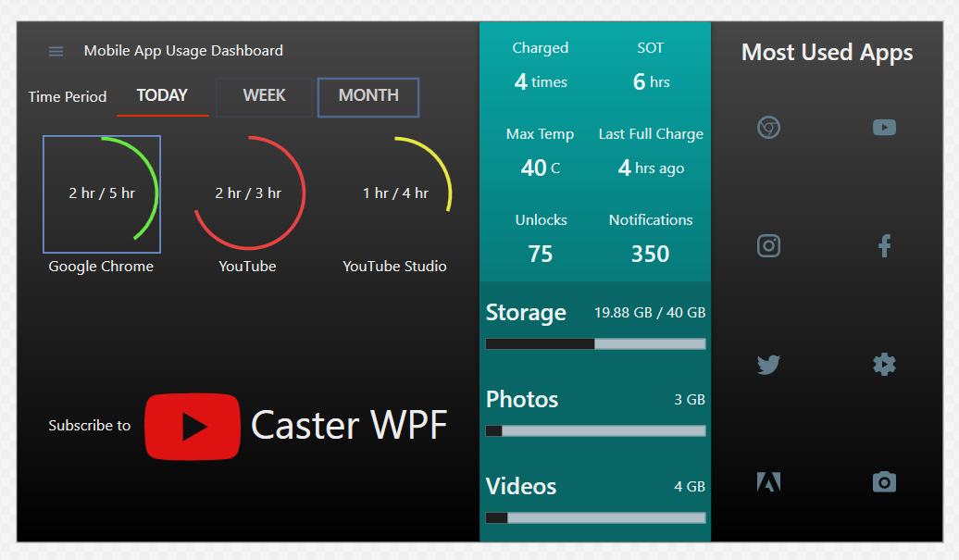Click the Google Chrome label
Viewport: 959px width, 560px height.
[x=101, y=267]
